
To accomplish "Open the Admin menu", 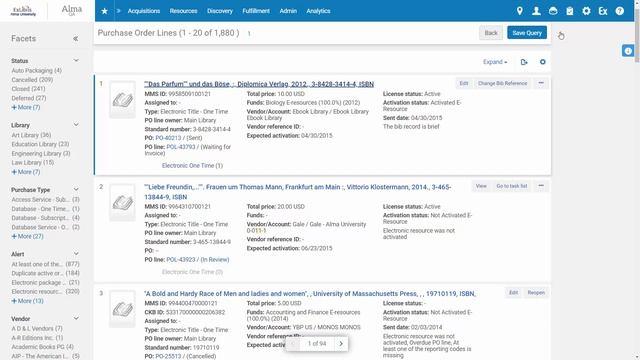I will [288, 11].
